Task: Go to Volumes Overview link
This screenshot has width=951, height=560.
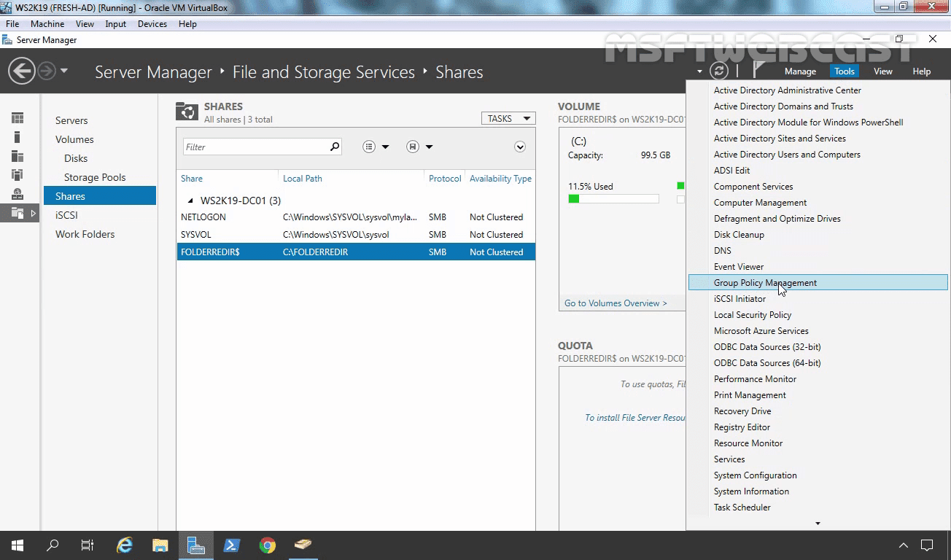Action: click(616, 303)
